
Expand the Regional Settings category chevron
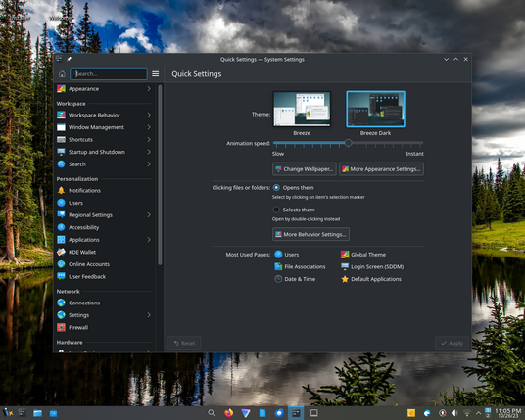[149, 214]
